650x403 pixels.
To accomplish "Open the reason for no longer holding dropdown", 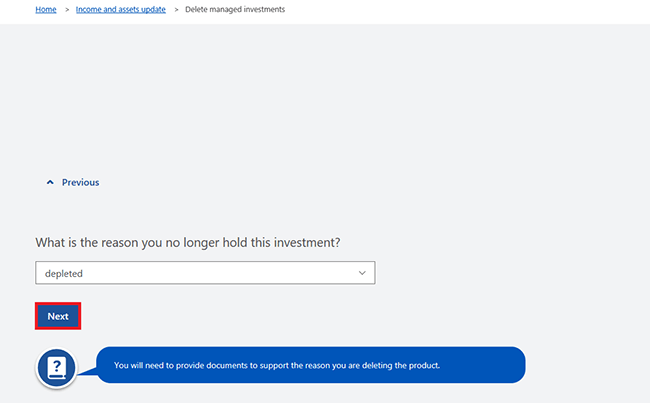I will [205, 272].
